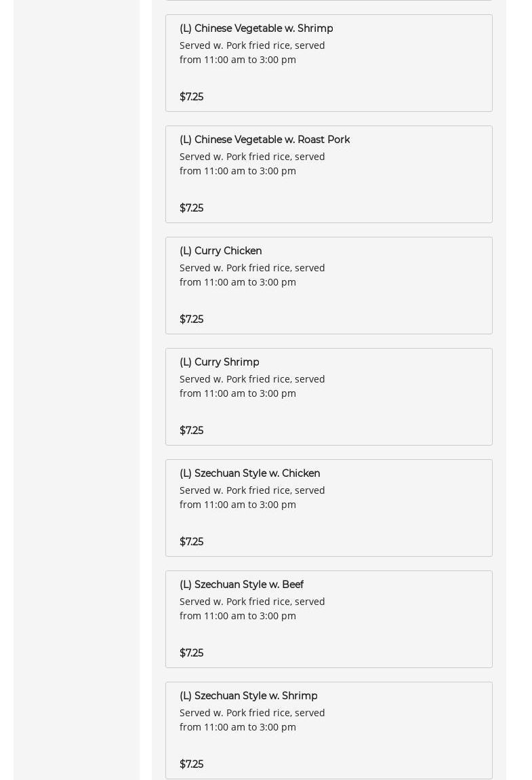Tap the $7.25 price under Curry Chicken
Viewport: 532px width, 780px height.
[x=191, y=319]
